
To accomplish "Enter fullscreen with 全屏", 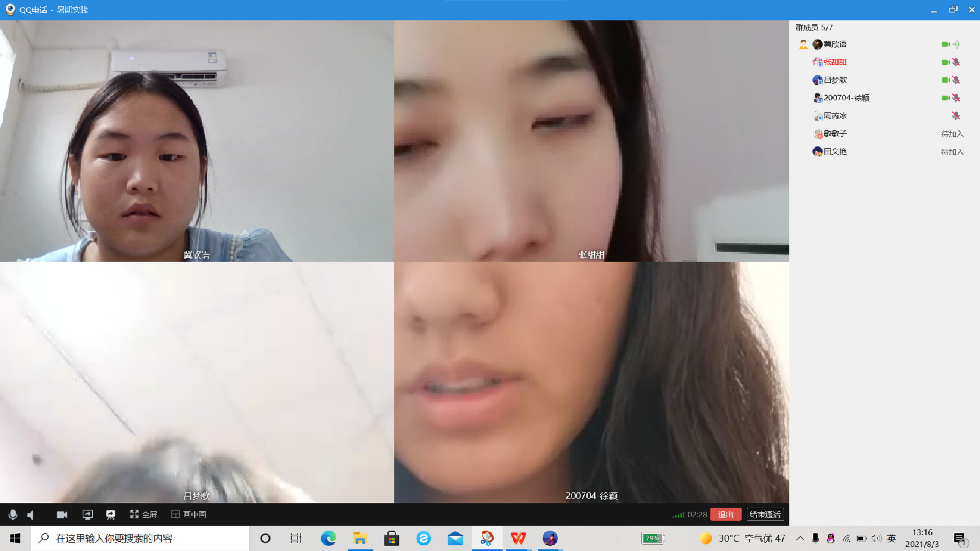I will pos(144,514).
